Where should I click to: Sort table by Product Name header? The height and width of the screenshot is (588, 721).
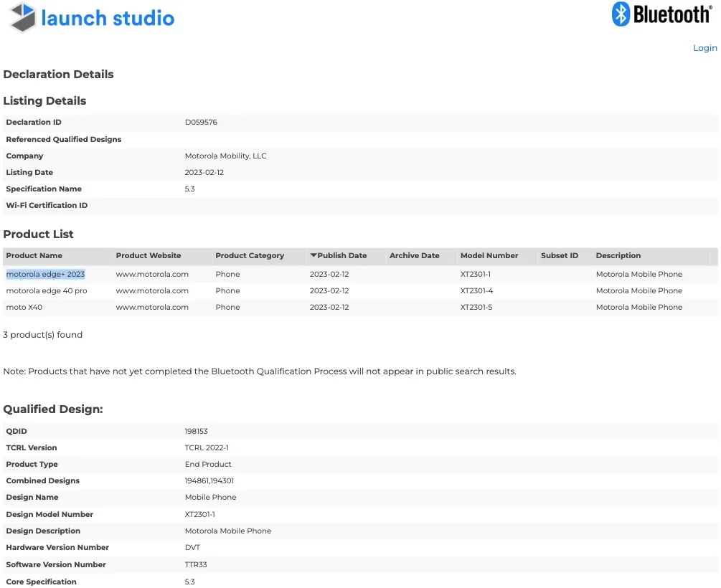pyautogui.click(x=34, y=255)
